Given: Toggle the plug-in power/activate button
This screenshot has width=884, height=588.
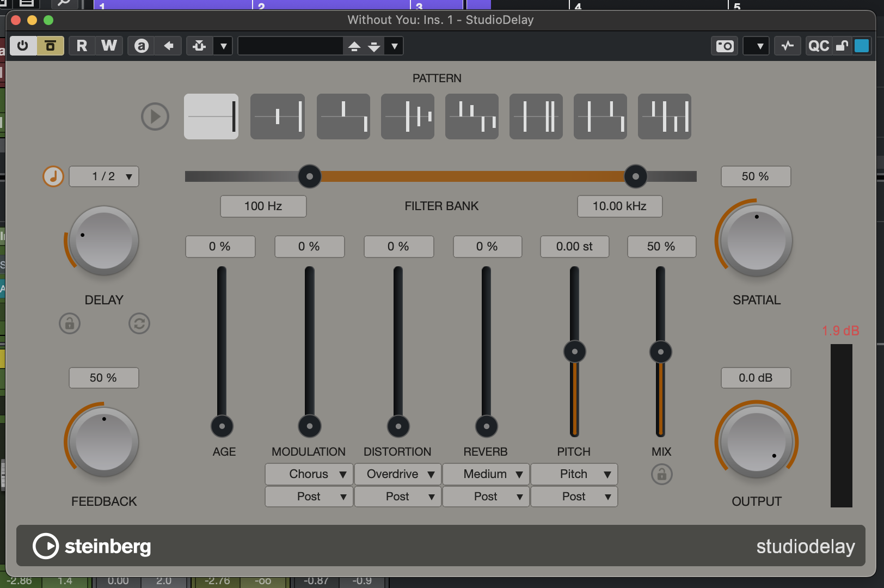Looking at the screenshot, I should point(23,46).
